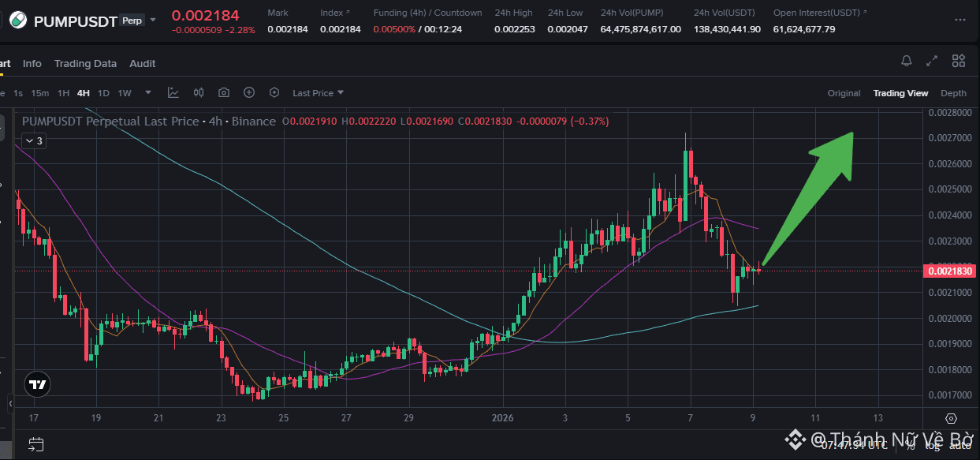Change the candlestick chart type icon
Image resolution: width=980 pixels, height=460 pixels.
coord(199,92)
